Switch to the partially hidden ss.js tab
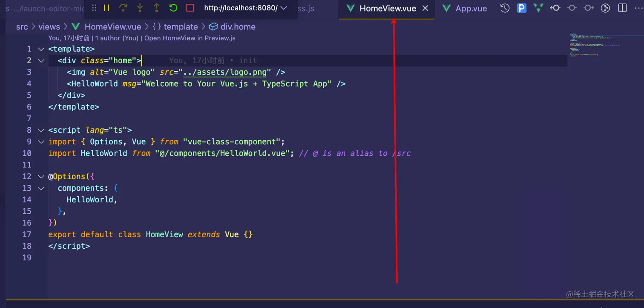 click(306, 9)
